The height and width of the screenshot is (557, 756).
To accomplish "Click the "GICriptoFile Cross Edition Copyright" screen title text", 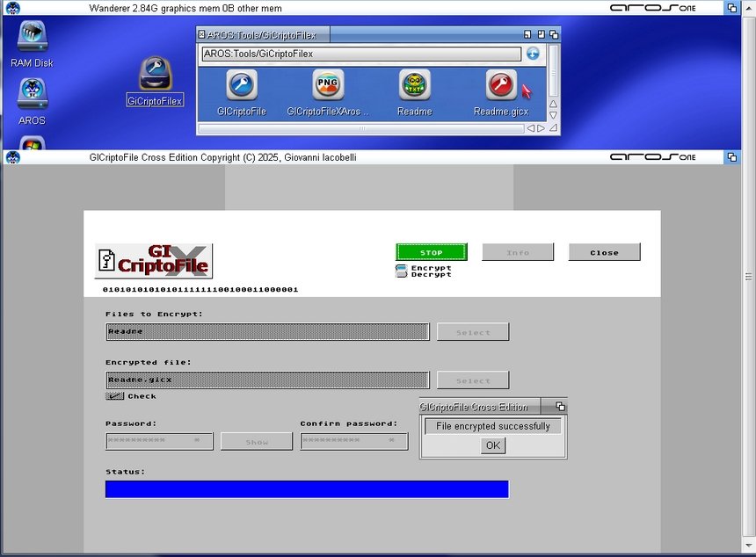I will [x=222, y=157].
